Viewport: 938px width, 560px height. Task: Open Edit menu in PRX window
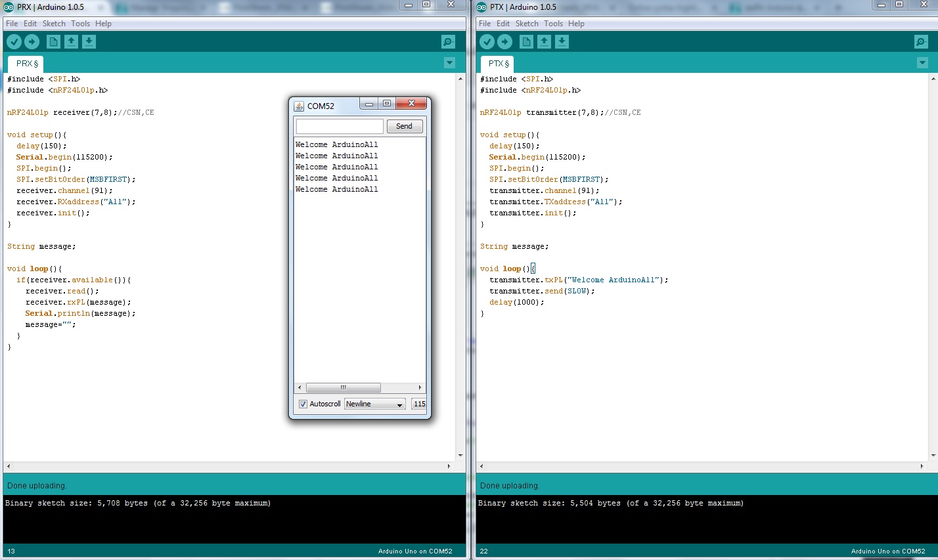30,24
